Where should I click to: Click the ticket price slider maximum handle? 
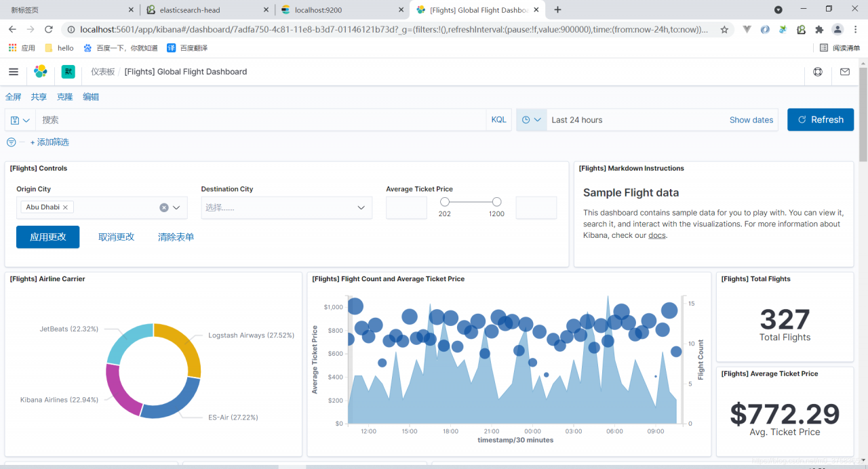tap(497, 202)
